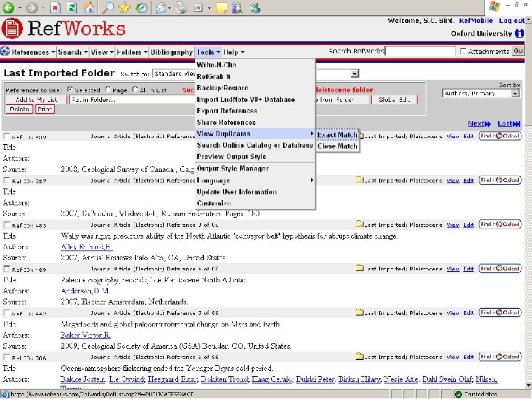Click the folder icon in Ref ID 506 row

pos(359,356)
